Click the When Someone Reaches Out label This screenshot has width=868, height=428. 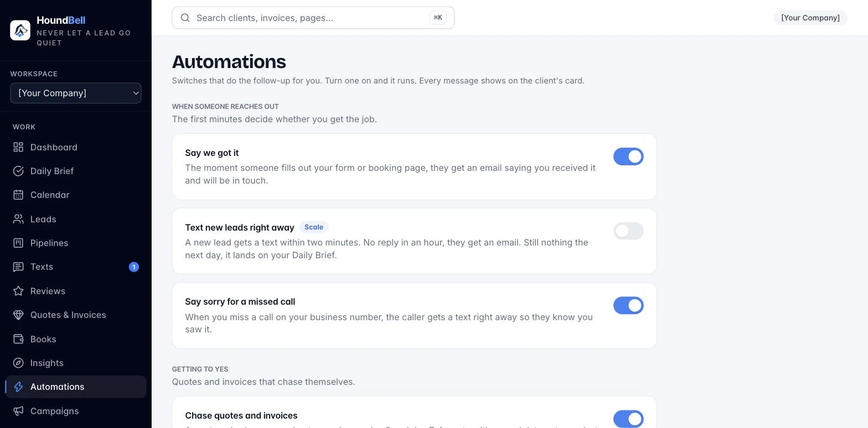pyautogui.click(x=225, y=106)
